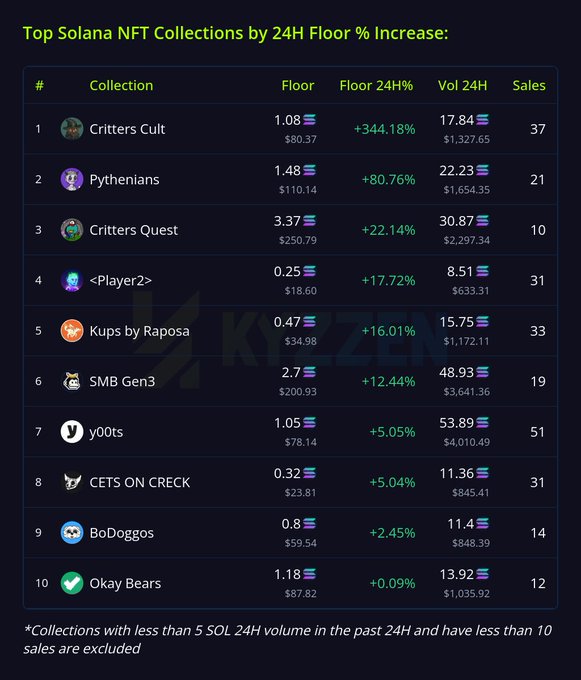Click the +12.44% floor change value
Viewport: 581px width, 680px height.
388,381
